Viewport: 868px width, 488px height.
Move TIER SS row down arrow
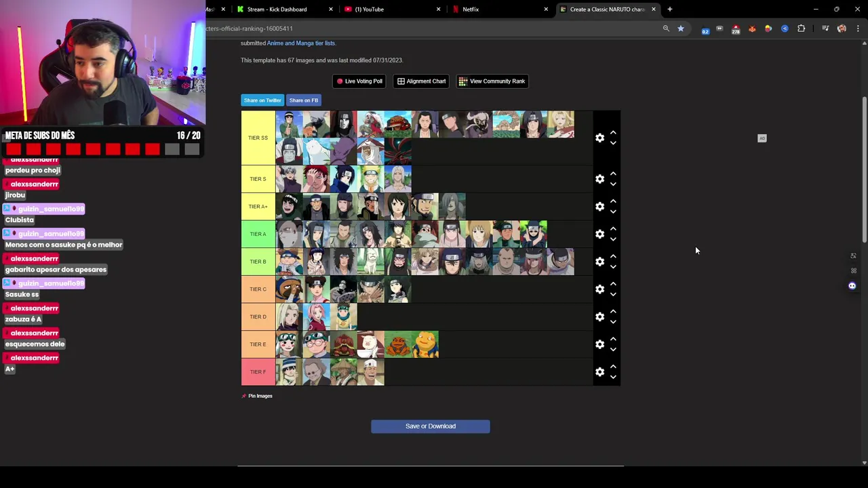coord(613,143)
